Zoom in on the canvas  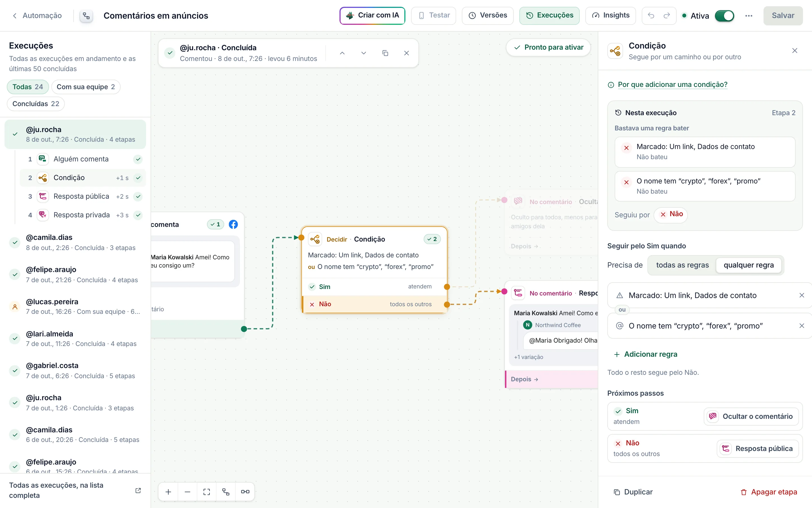pyautogui.click(x=168, y=492)
